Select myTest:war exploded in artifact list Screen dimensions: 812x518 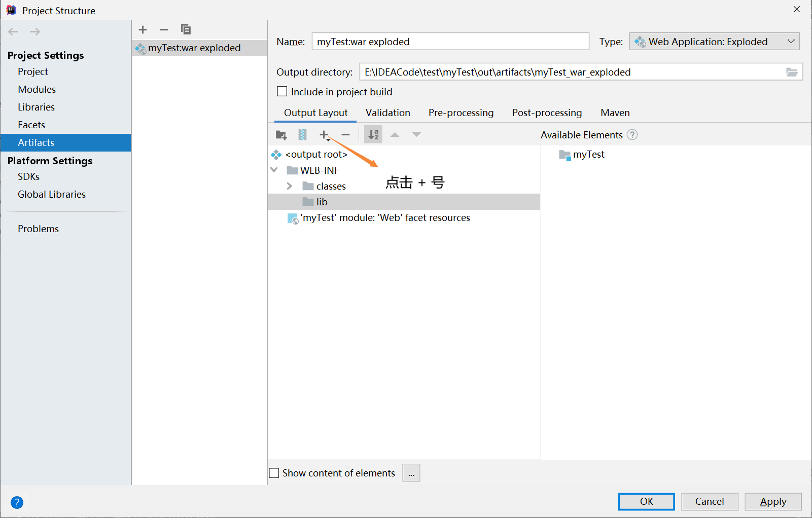[x=199, y=48]
